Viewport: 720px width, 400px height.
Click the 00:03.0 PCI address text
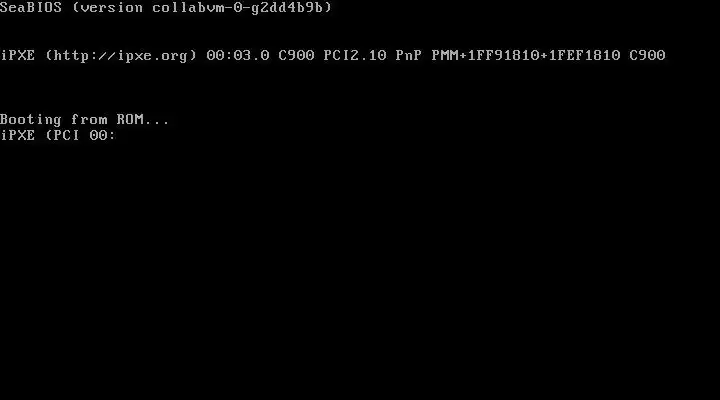(x=237, y=55)
